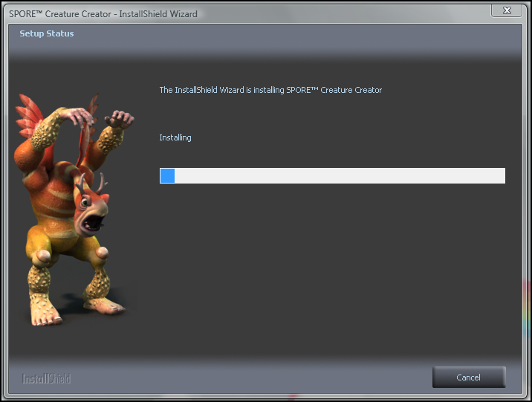The height and width of the screenshot is (402, 532).
Task: Click the 'Installing' status label
Action: tap(175, 137)
